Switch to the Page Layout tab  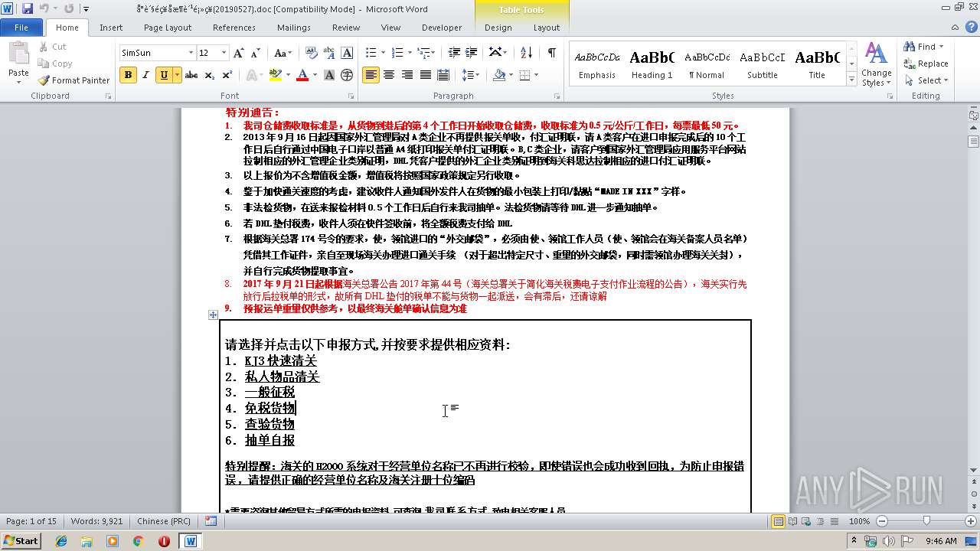168,28
